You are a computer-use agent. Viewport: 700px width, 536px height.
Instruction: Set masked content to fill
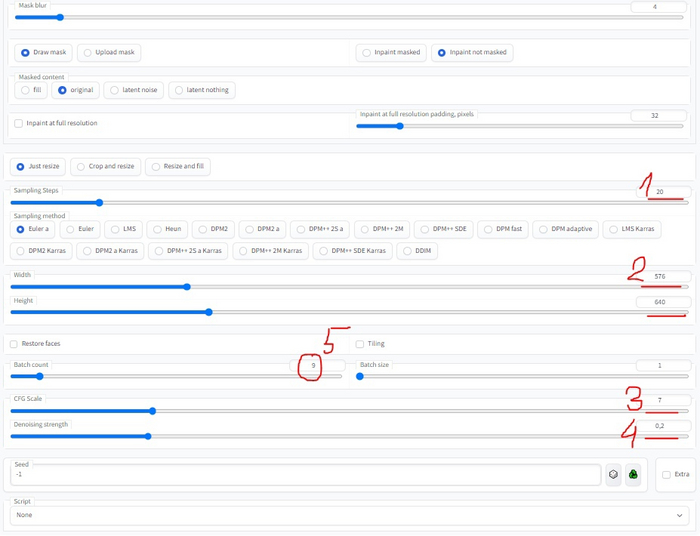coord(31,90)
